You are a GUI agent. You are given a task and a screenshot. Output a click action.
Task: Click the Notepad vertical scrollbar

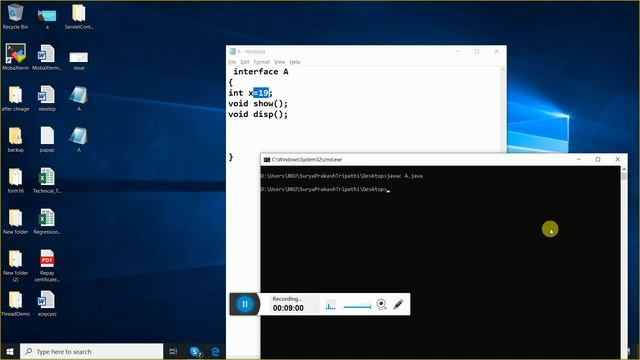click(503, 109)
